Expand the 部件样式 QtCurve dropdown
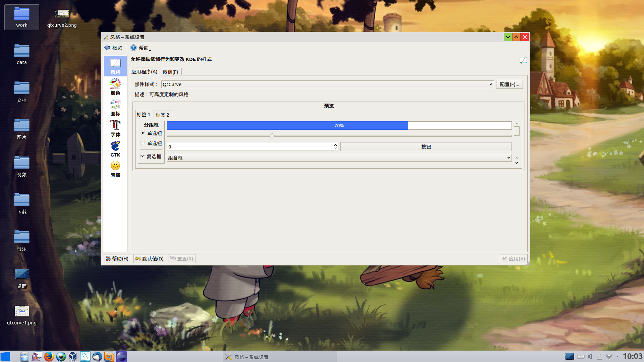This screenshot has height=362, width=644. point(327,84)
